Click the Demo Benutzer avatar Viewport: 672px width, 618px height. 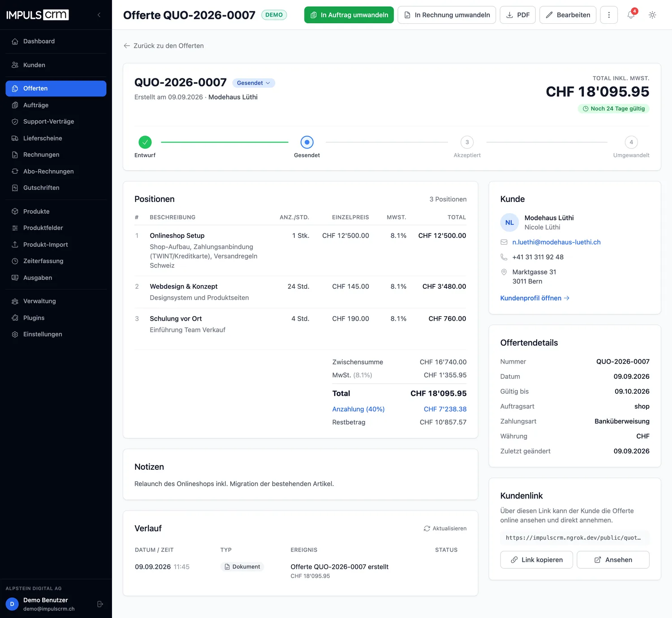click(12, 604)
